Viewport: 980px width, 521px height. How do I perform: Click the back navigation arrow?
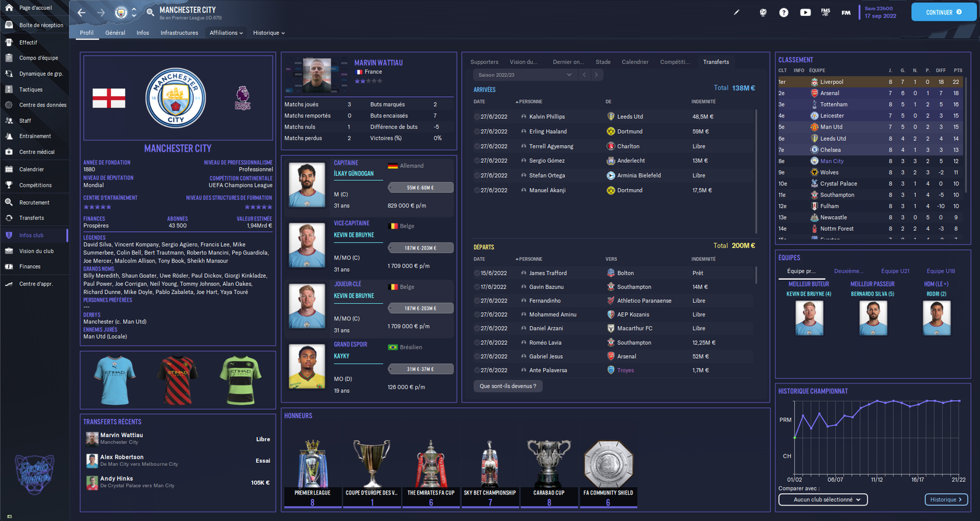pos(81,12)
